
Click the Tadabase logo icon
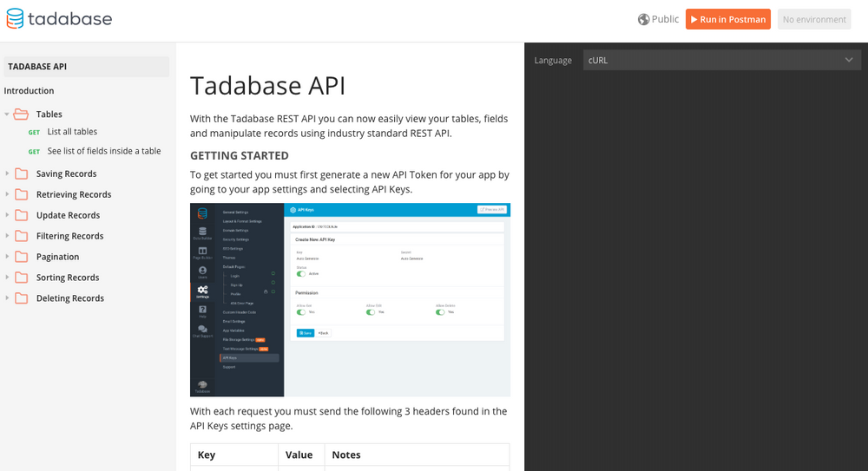point(15,19)
